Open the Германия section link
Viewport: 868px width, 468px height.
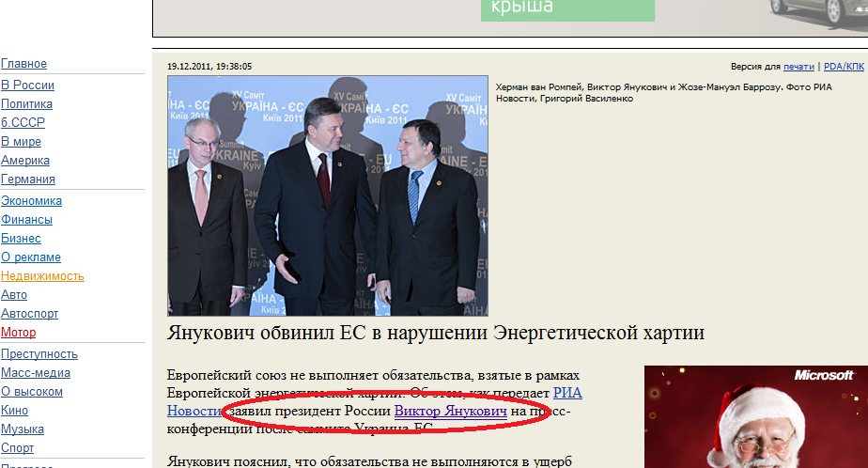[28, 179]
